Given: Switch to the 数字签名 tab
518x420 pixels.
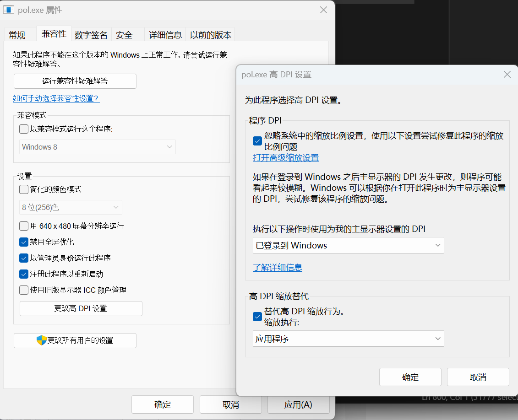Looking at the screenshot, I should (91, 34).
